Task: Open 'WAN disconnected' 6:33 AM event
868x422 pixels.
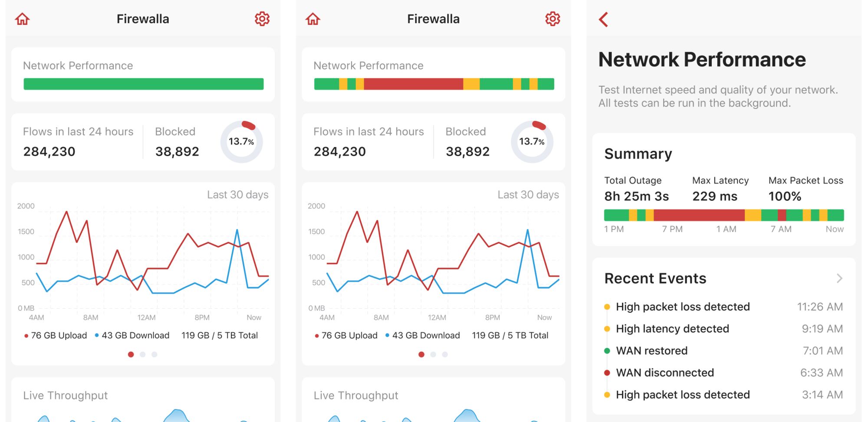Action: pyautogui.click(x=723, y=373)
